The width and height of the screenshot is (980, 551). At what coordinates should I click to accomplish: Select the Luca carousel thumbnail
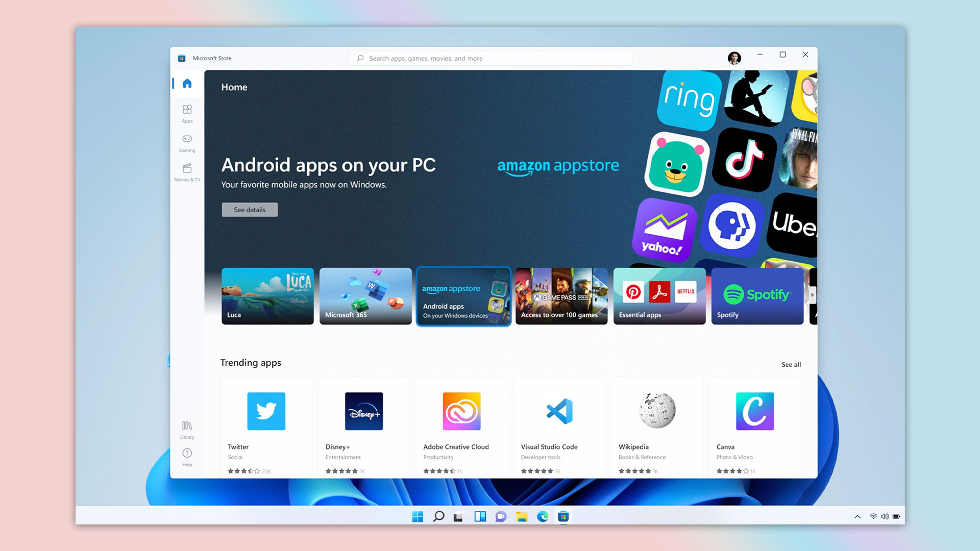[267, 296]
